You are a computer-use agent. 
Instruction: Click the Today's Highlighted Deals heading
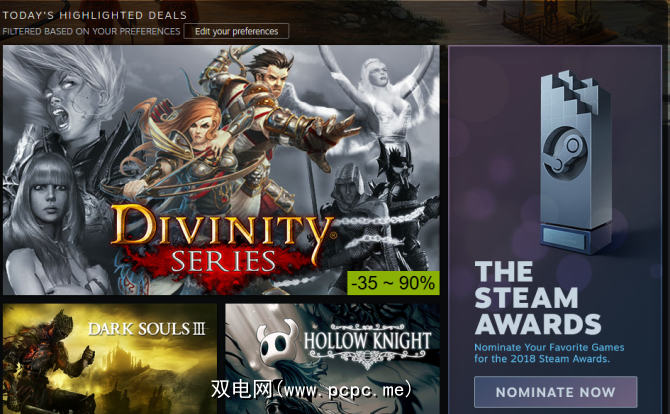point(94,15)
